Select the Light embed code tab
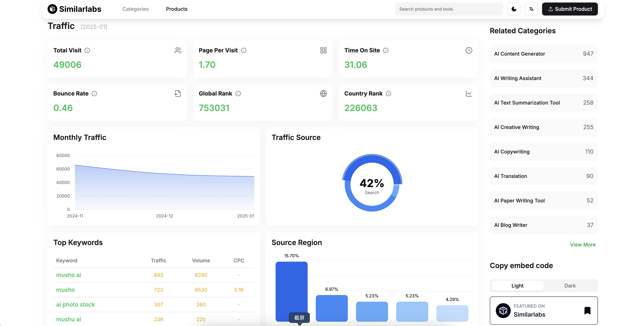This screenshot has height=326, width=644. coord(517,286)
